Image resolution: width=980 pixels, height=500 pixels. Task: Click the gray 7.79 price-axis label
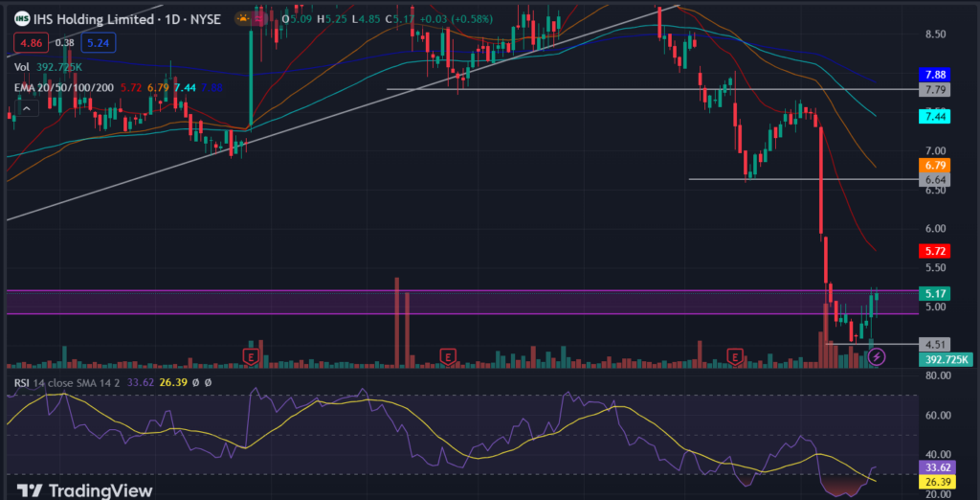[x=934, y=89]
